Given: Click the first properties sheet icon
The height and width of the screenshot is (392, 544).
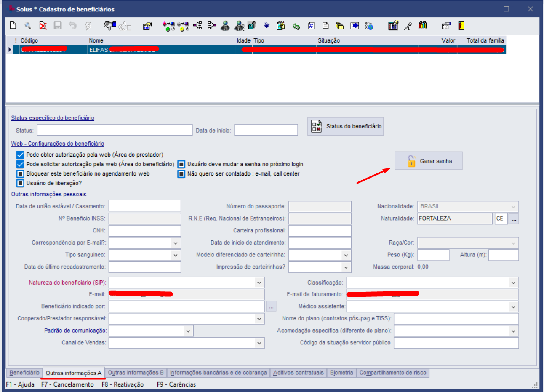Looking at the screenshot, I should (x=147, y=26).
